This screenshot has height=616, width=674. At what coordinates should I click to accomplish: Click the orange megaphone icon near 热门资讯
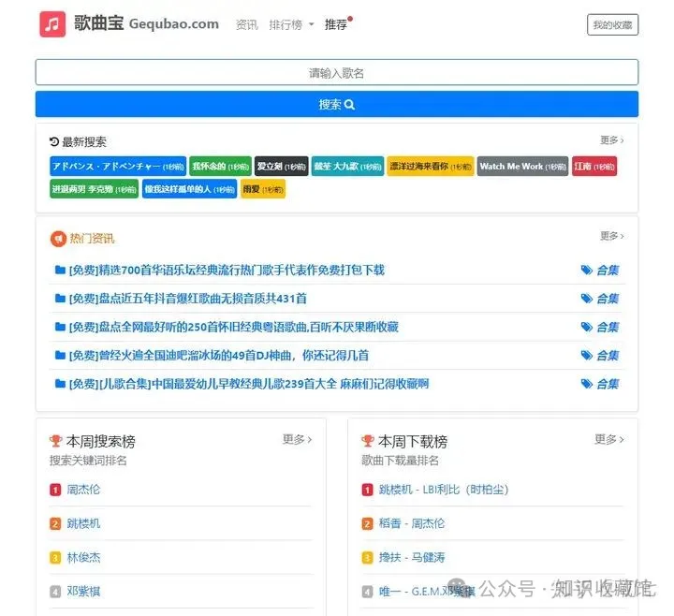(58, 239)
